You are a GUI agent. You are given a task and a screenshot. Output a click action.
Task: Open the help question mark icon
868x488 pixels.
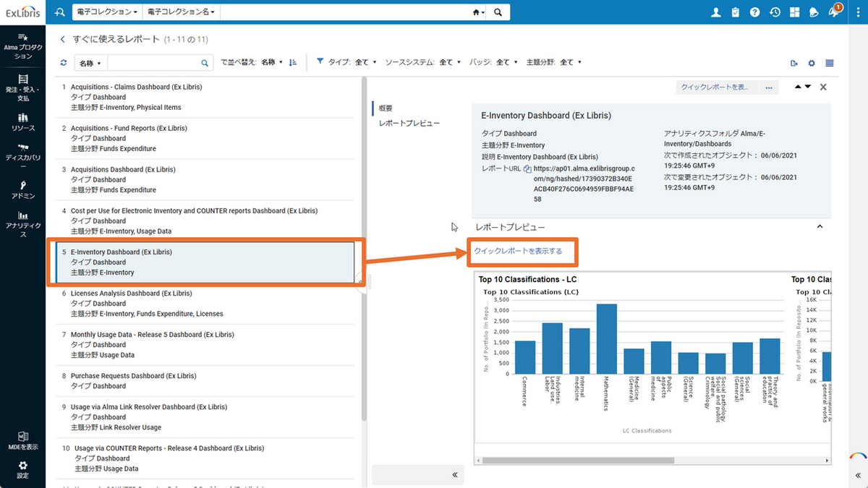click(x=755, y=12)
